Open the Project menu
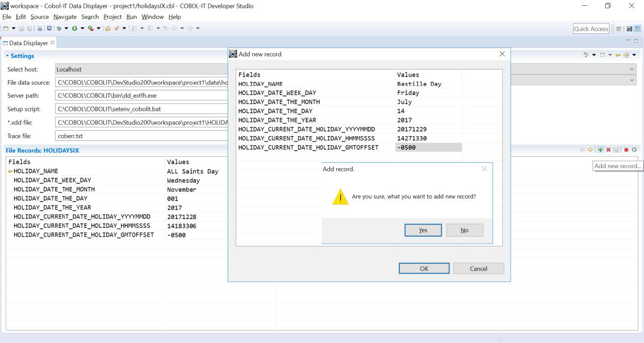Viewport: 644px width, 343px height. coord(112,17)
